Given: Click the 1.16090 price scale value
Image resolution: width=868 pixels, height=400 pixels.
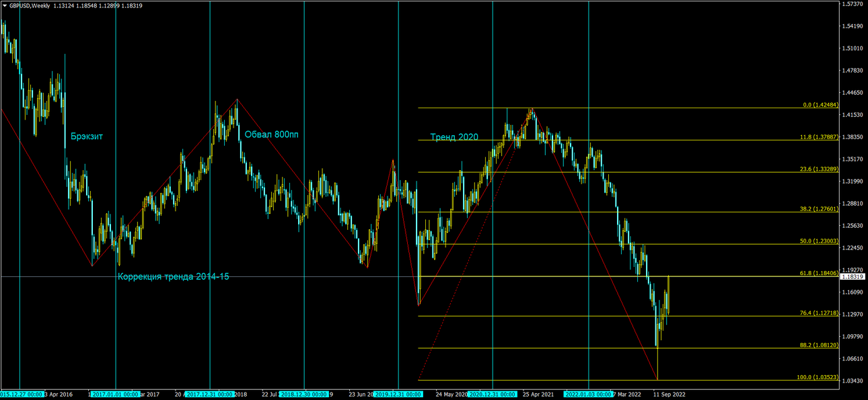Looking at the screenshot, I should (853, 292).
